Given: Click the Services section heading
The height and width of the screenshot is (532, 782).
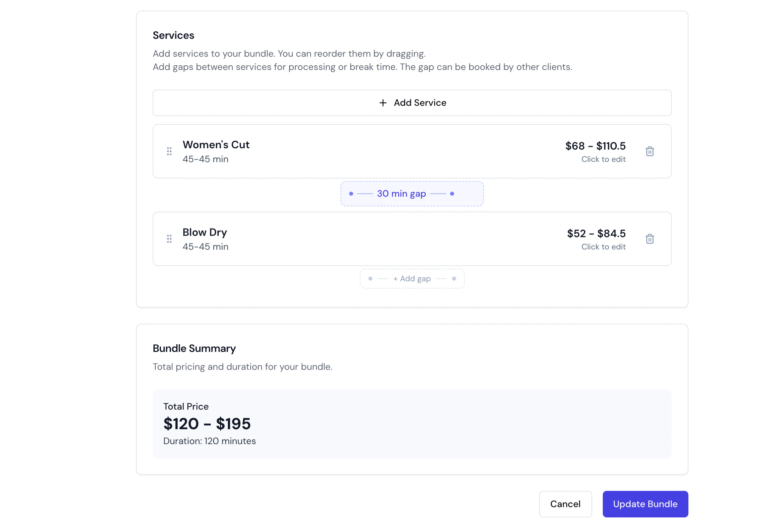Looking at the screenshot, I should (174, 35).
